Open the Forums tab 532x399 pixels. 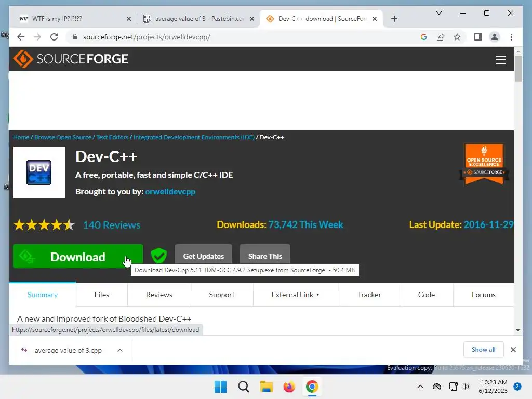point(484,295)
